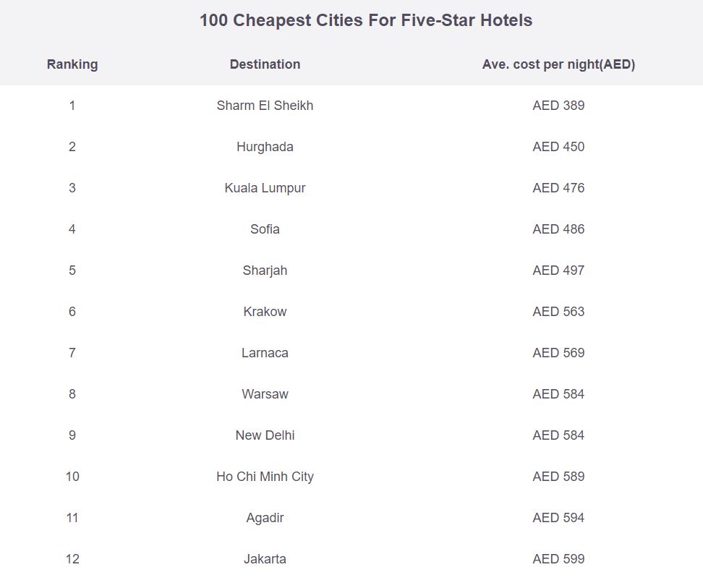Select the Kuala Lumpur row
703x588 pixels.
tap(351, 188)
